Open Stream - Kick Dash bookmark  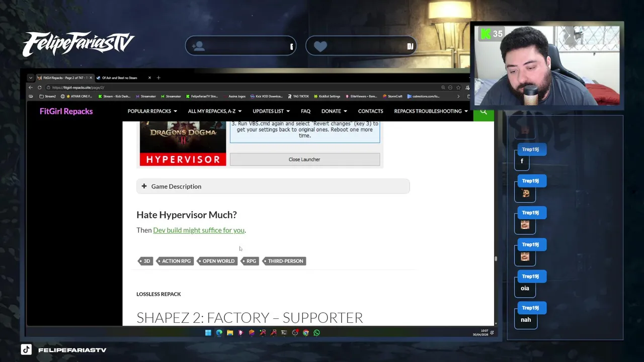(x=114, y=97)
